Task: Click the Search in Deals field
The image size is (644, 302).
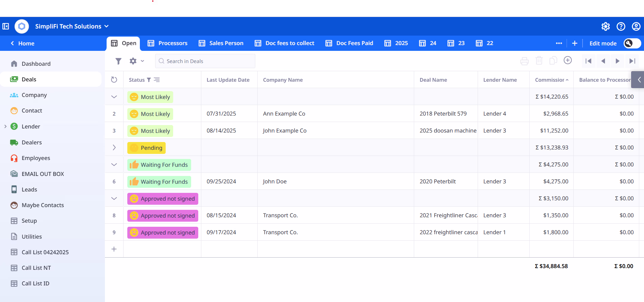Action: [x=205, y=61]
